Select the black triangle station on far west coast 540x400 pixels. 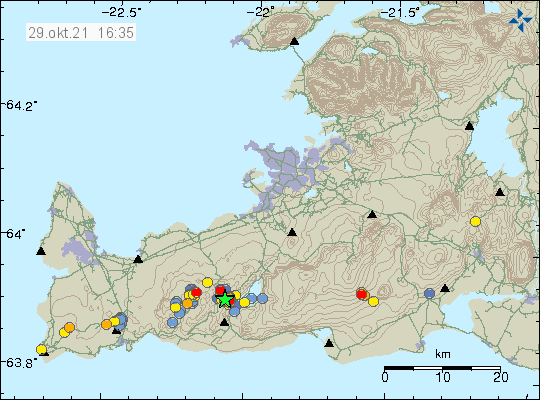[41, 251]
